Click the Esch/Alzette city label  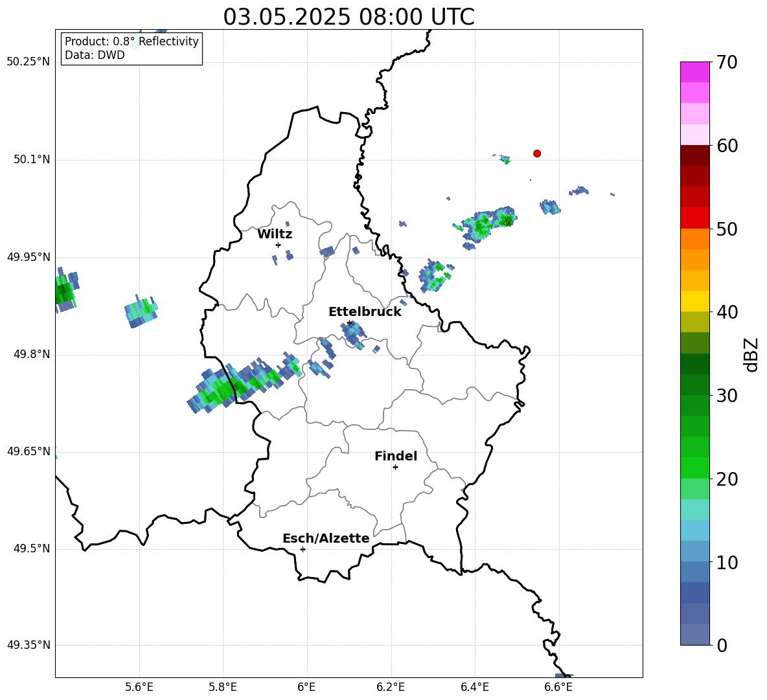click(x=326, y=538)
